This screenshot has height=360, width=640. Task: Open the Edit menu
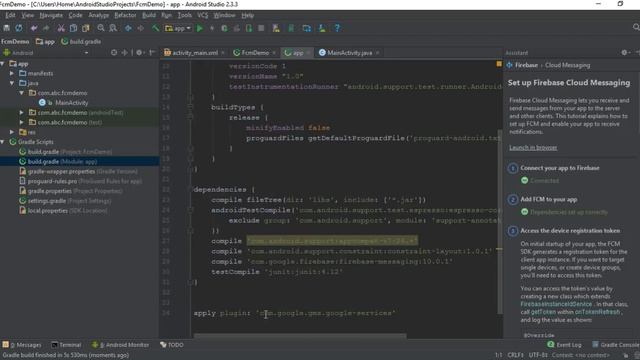coord(10,15)
